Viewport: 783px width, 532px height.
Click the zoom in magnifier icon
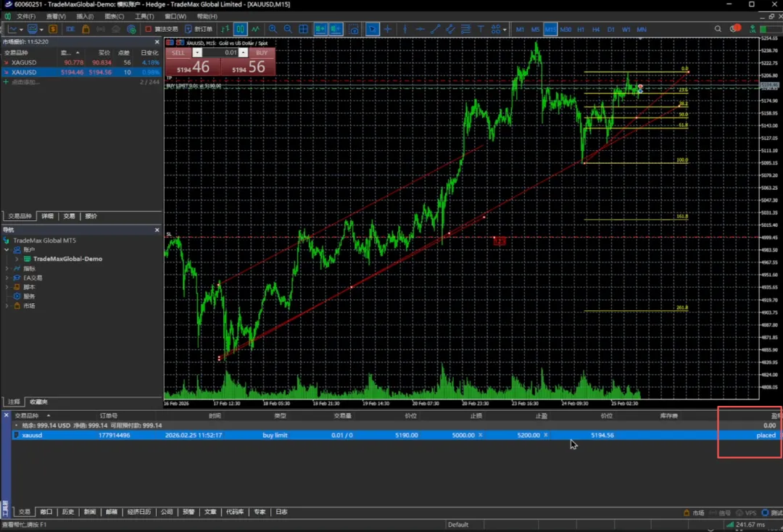click(273, 30)
